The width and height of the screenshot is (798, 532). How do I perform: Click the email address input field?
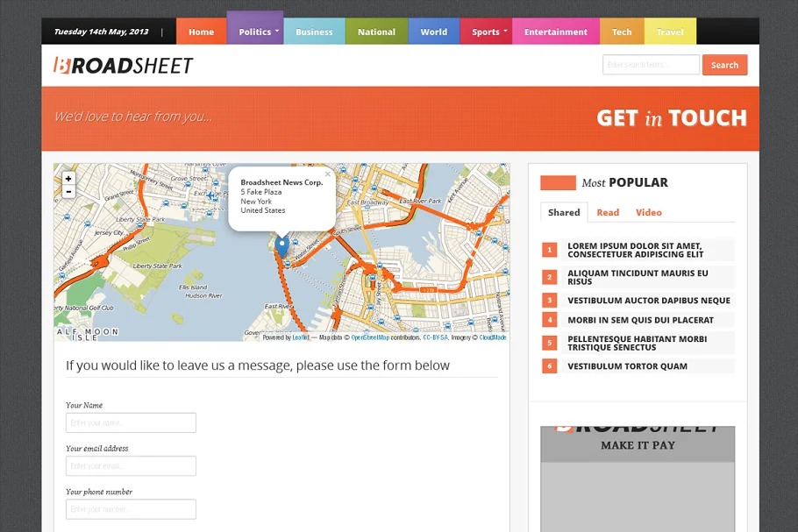[x=131, y=466]
